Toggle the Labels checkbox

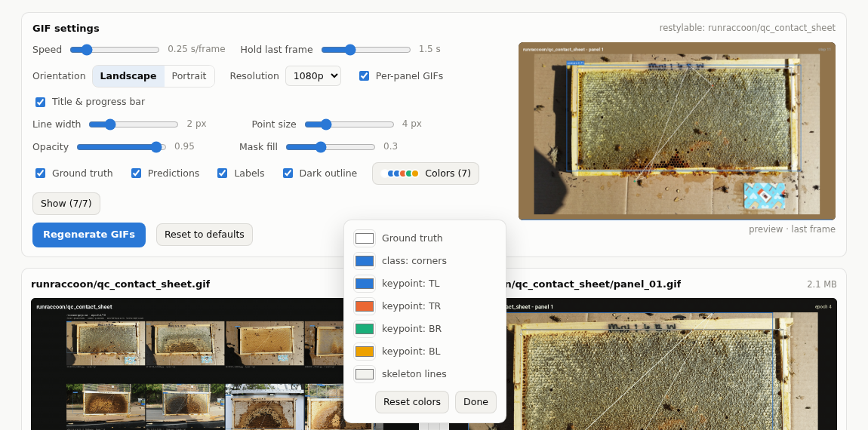[223, 174]
